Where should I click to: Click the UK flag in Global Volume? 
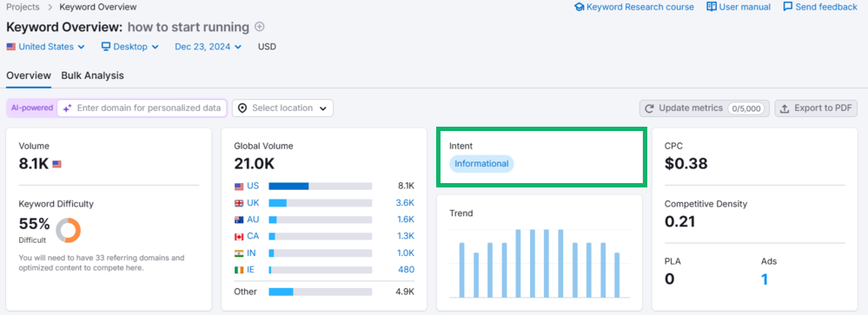coord(239,203)
